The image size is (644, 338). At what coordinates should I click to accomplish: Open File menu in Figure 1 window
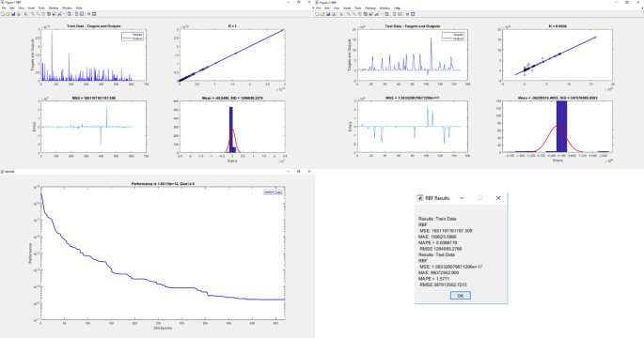click(4, 8)
